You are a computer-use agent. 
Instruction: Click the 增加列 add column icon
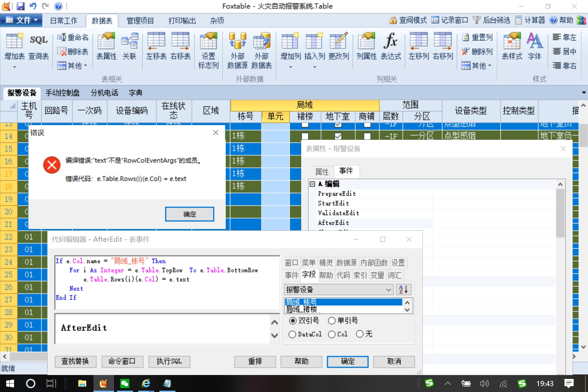(290, 46)
